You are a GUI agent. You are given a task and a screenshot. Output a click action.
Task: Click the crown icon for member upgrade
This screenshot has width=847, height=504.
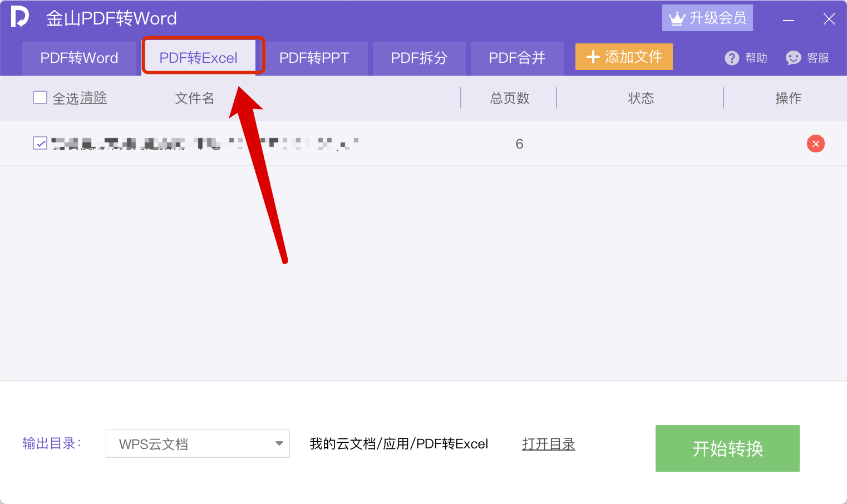677,18
